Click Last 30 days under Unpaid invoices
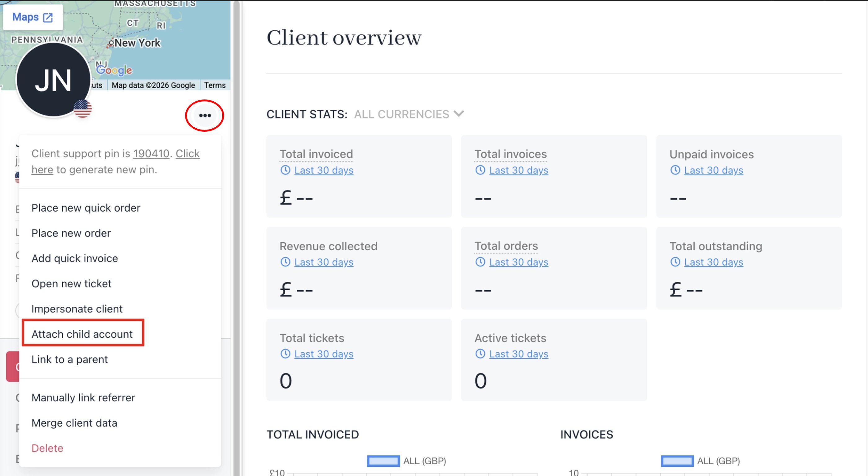This screenshot has width=868, height=476. [713, 170]
